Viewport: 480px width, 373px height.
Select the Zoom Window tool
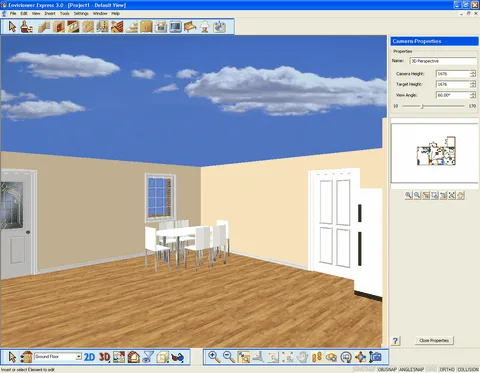coord(243,357)
